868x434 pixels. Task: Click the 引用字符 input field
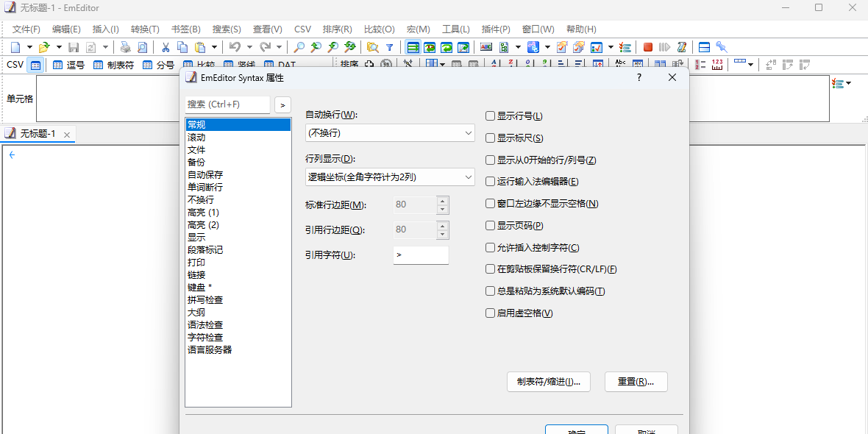420,255
